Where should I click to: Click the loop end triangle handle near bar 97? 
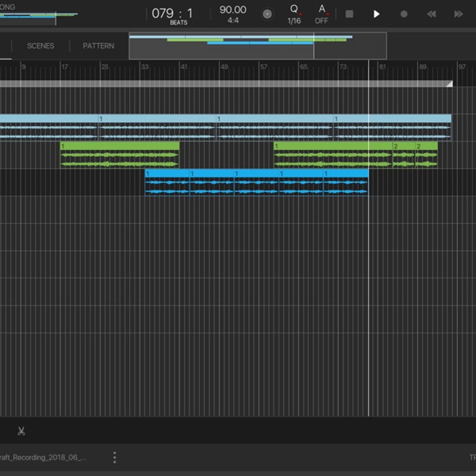[449, 84]
